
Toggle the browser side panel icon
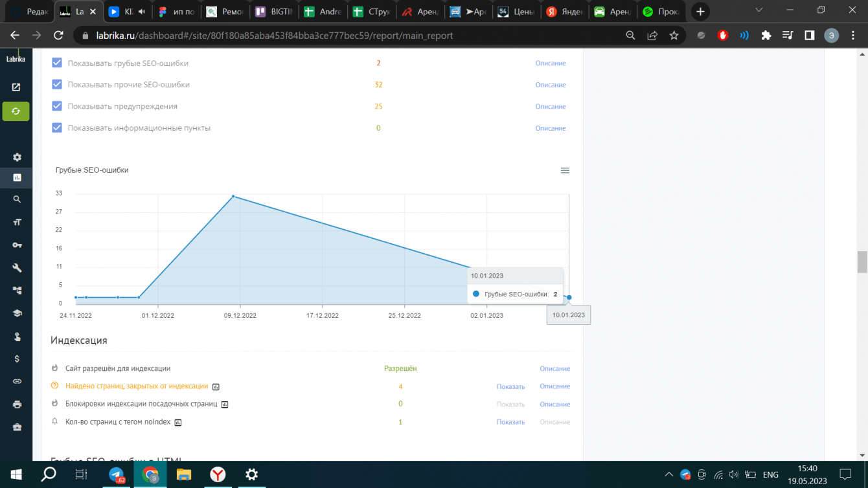809,36
